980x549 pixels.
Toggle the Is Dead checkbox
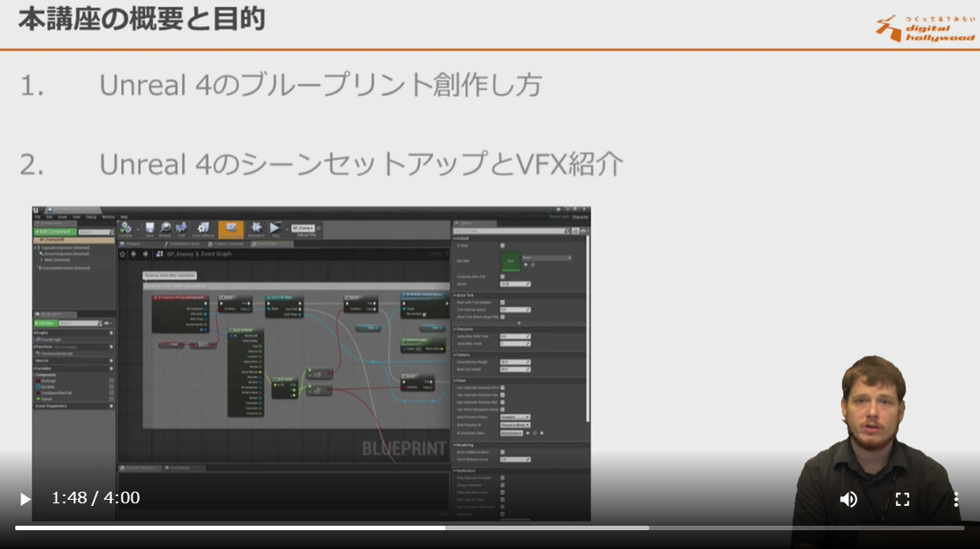coord(503,245)
